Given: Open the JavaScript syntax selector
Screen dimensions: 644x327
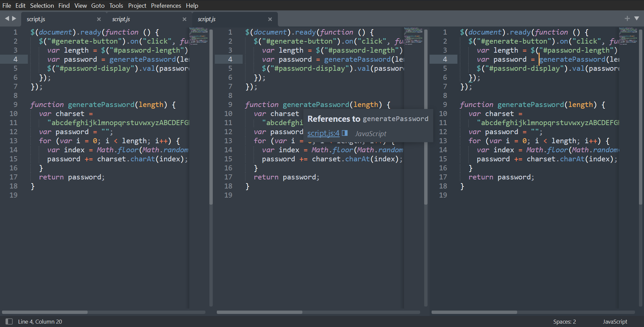Looking at the screenshot, I should pyautogui.click(x=615, y=321).
